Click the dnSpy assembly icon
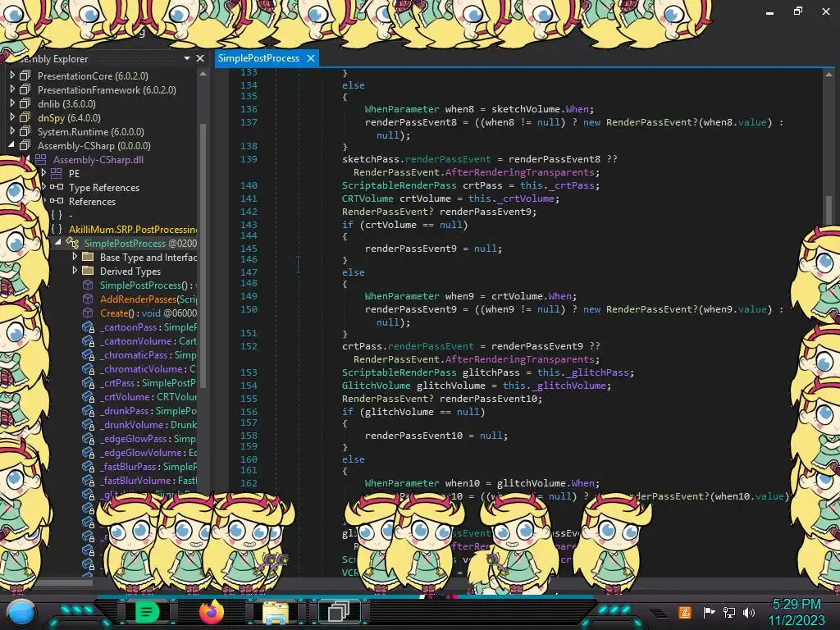840x630 pixels. 25,117
